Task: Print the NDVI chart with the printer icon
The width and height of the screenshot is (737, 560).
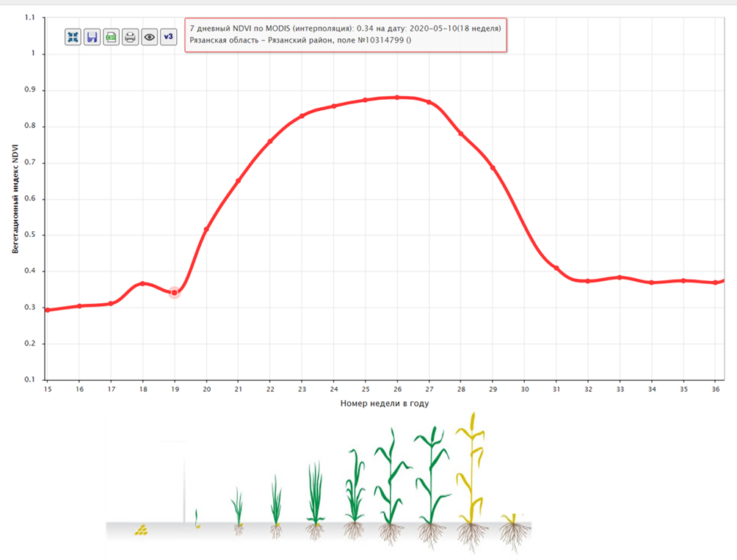Action: 130,37
